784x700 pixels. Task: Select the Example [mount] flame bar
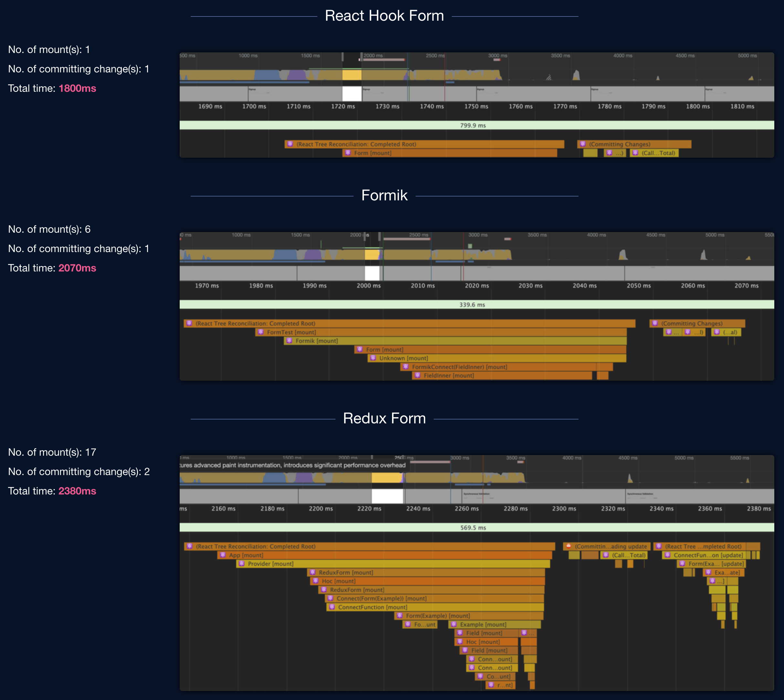[x=494, y=625]
